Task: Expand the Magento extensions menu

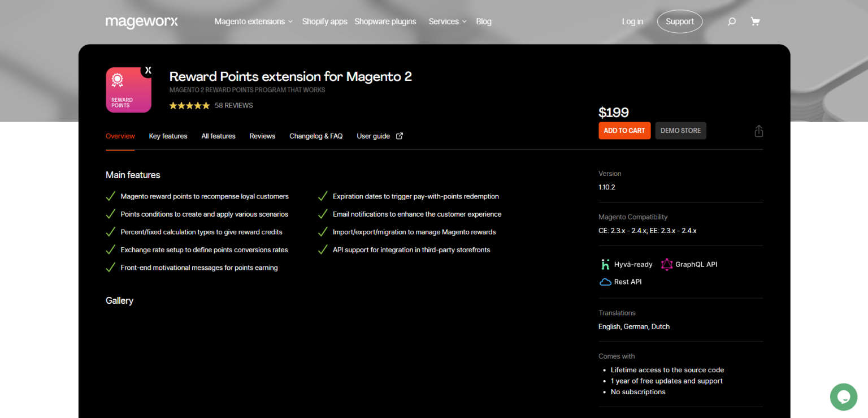Action: coord(254,21)
